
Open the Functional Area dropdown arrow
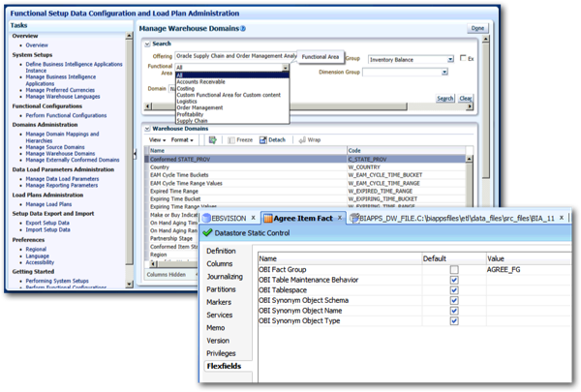(285, 68)
